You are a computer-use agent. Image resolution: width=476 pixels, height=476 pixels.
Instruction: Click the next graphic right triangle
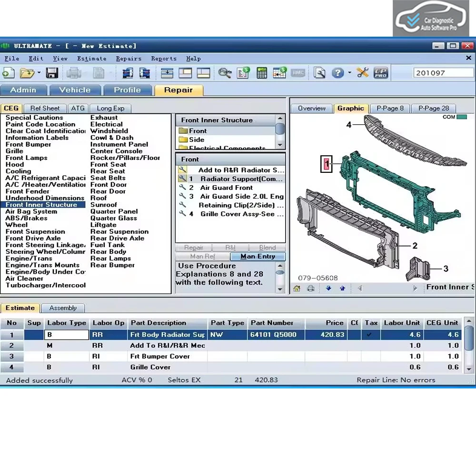415,288
